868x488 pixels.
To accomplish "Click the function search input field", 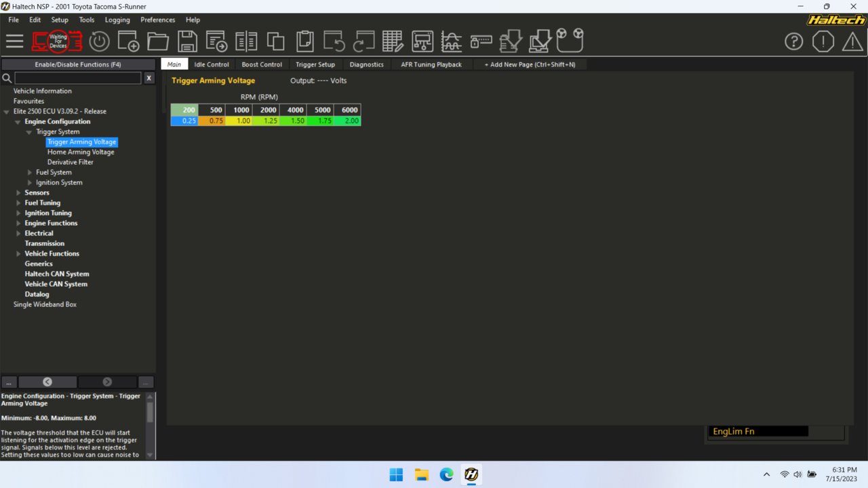I will tap(78, 78).
